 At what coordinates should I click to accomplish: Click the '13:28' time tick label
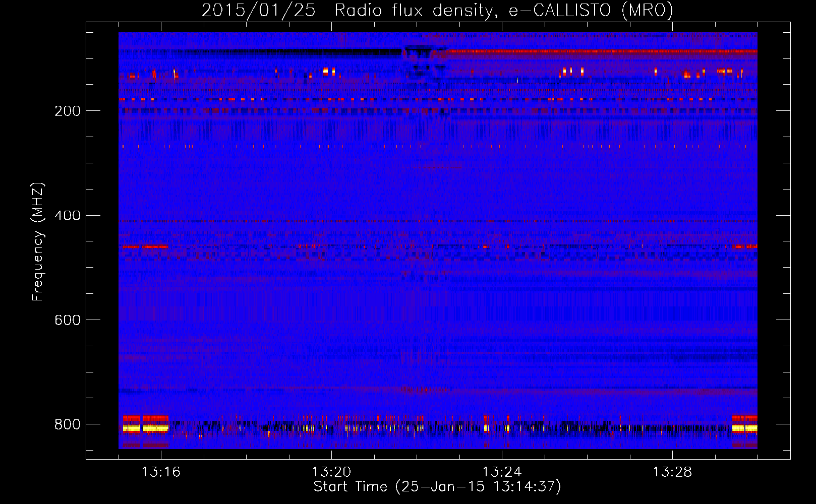click(672, 472)
